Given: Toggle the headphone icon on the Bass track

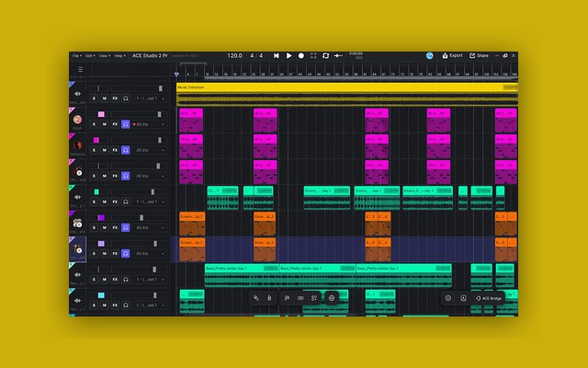Looking at the screenshot, I should click(x=126, y=280).
